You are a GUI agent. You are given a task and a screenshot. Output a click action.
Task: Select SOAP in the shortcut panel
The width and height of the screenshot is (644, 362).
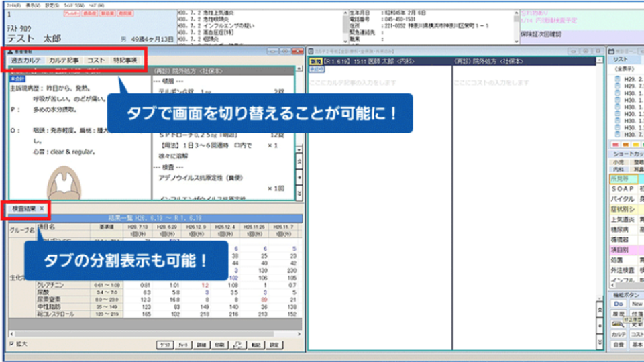pos(621,189)
